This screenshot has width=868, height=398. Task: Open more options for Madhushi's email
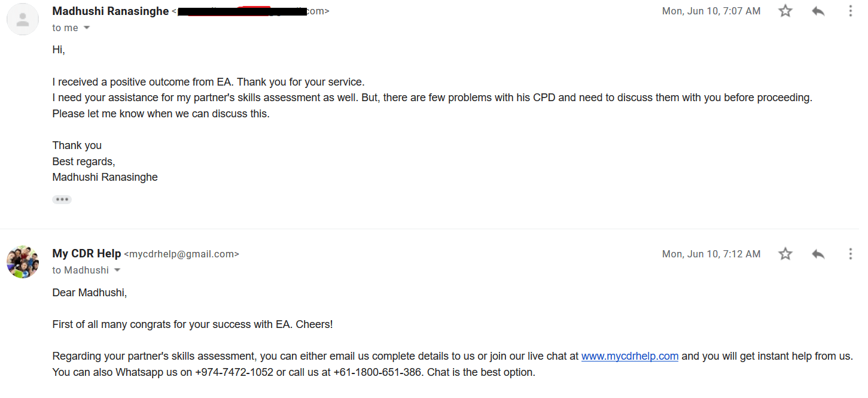(x=850, y=10)
